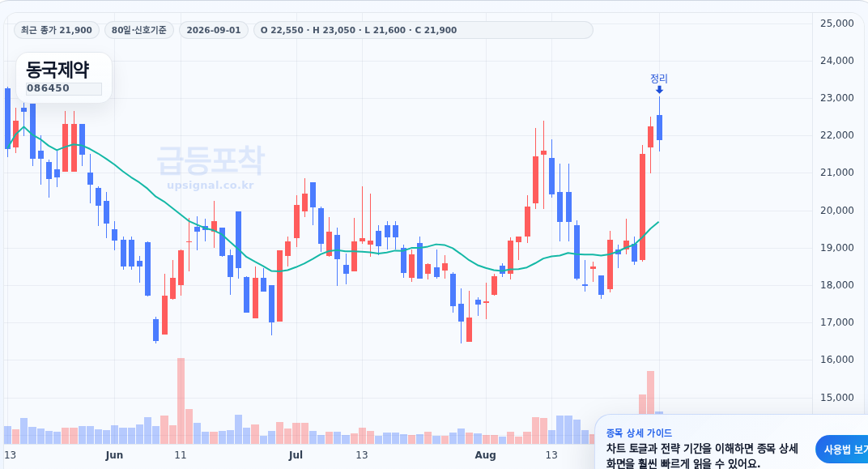Click the 086450 stock code field
Screen dimensions: 868x469
pos(64,88)
